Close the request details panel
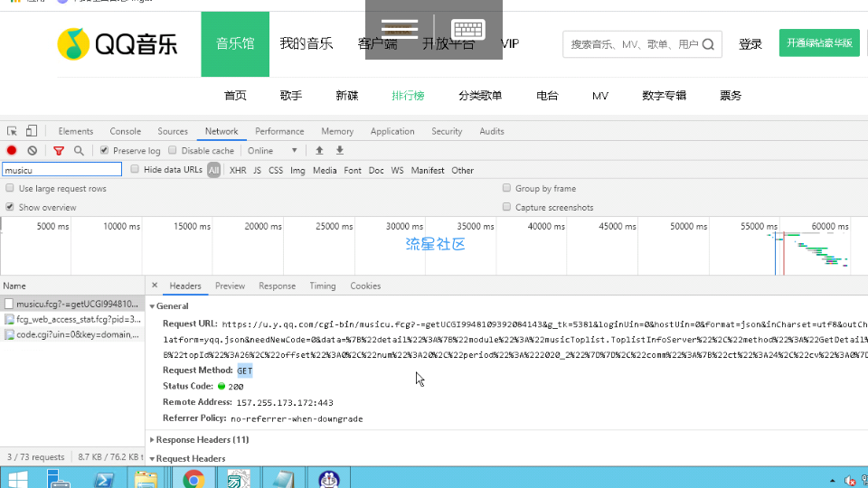This screenshot has width=868, height=488. [x=155, y=286]
